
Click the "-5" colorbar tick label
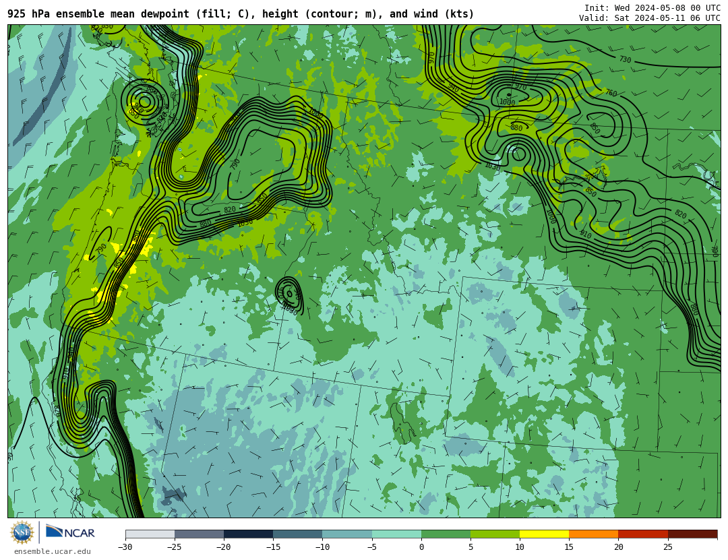371,547
